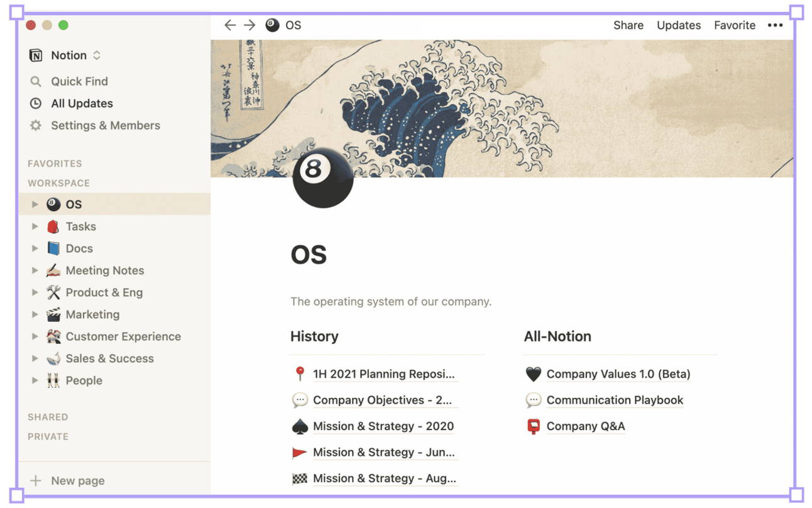This screenshot has height=508, width=812.
Task: Expand the Tasks page toggle arrow
Action: pyautogui.click(x=35, y=226)
